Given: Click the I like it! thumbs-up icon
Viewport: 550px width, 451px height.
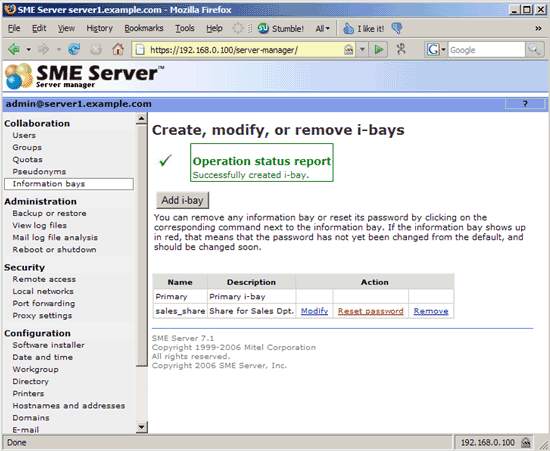Looking at the screenshot, I should pyautogui.click(x=348, y=28).
